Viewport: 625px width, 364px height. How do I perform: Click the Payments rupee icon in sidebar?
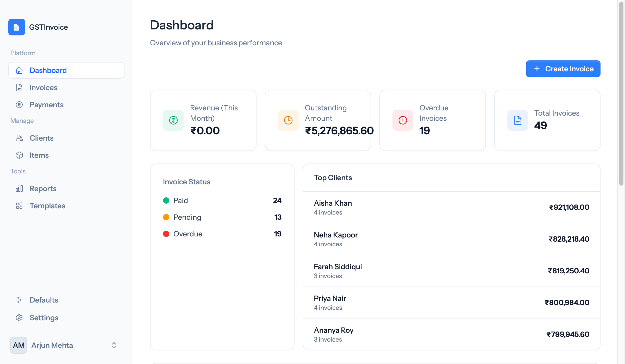(19, 105)
